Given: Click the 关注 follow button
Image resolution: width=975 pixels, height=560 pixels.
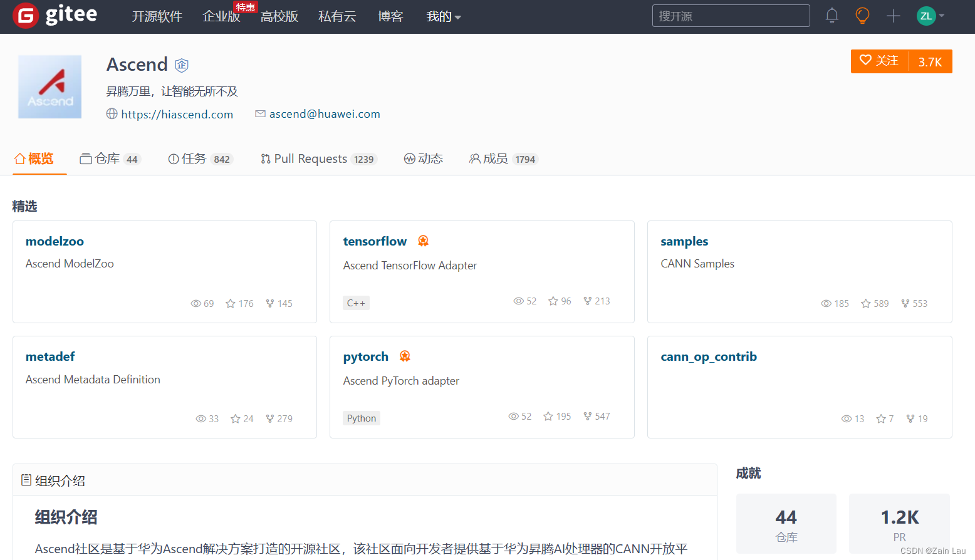Looking at the screenshot, I should point(879,61).
